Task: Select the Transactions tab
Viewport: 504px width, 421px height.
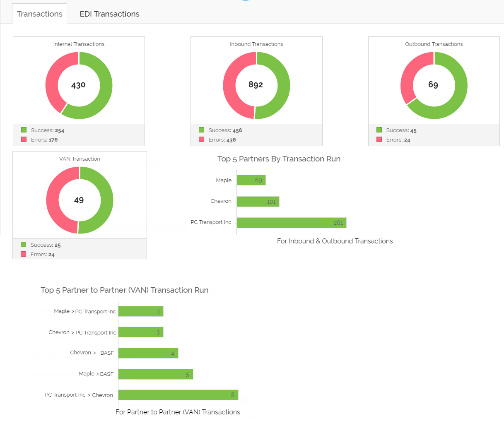Action: (x=39, y=14)
